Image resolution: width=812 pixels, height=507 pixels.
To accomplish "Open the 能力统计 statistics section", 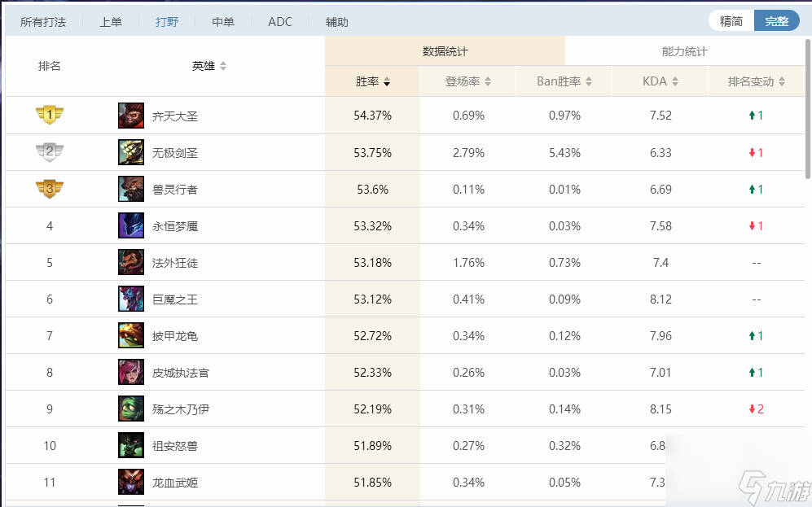I will pyautogui.click(x=684, y=51).
